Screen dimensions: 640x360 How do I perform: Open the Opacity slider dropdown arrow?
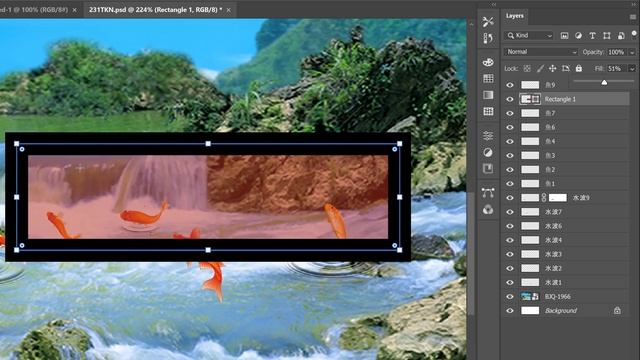click(632, 52)
